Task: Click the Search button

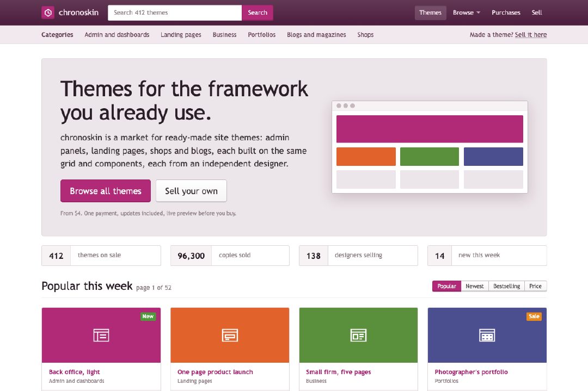Action: pyautogui.click(x=258, y=13)
